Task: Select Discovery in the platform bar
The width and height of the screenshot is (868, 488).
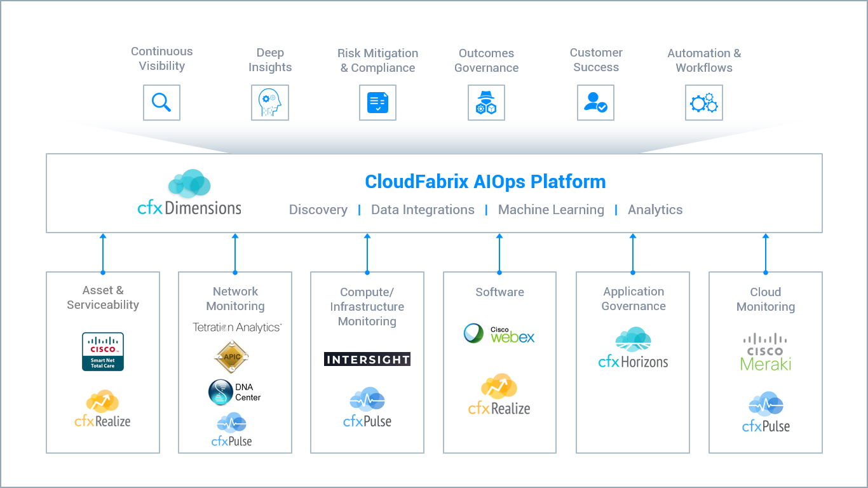Action: 318,210
